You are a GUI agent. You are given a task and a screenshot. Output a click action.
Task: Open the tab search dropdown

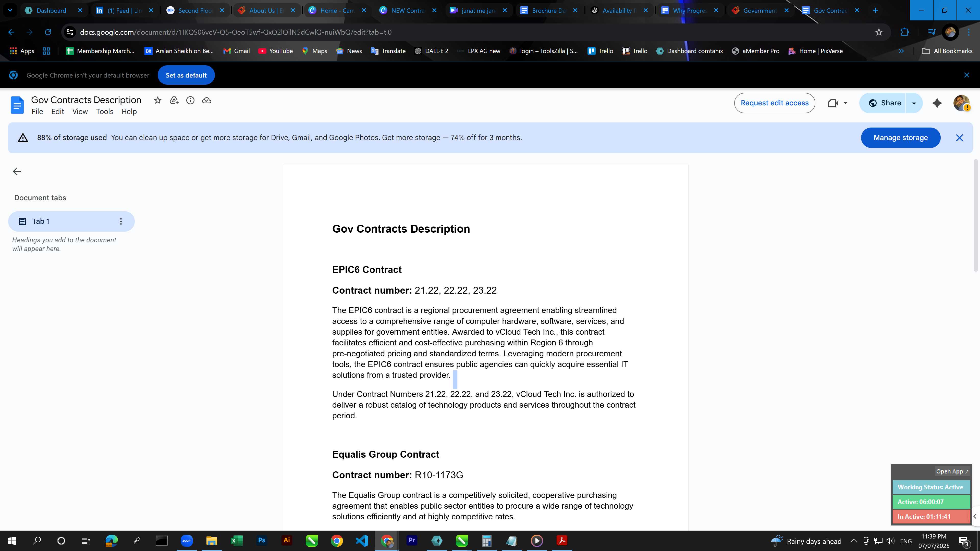10,11
